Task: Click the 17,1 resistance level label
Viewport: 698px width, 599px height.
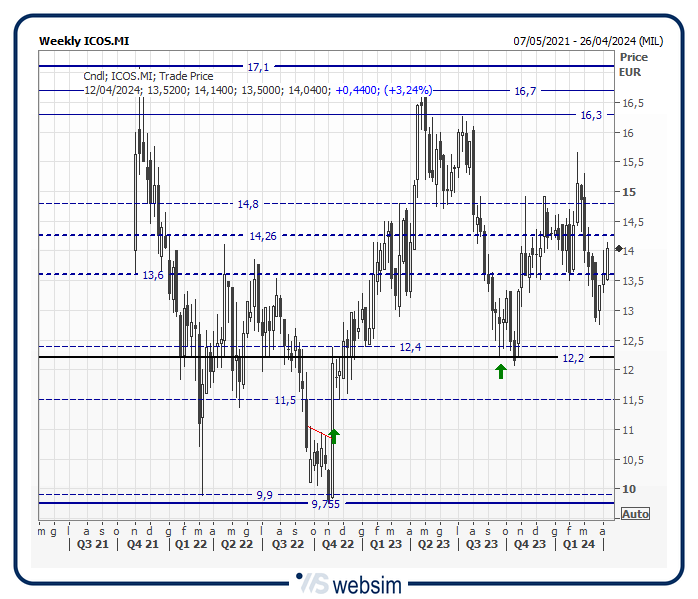Action: click(258, 67)
